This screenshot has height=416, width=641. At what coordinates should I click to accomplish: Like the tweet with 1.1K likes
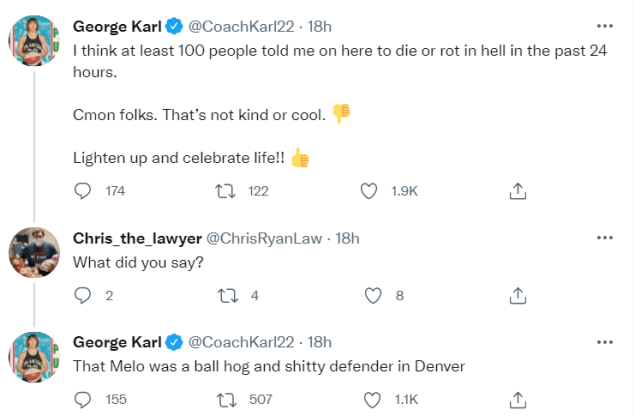click(x=370, y=399)
